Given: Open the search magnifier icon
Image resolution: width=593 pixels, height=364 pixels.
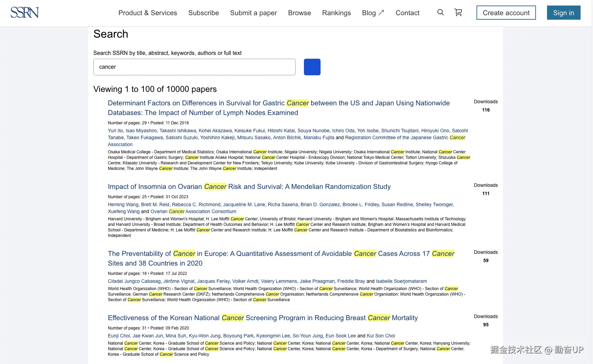Looking at the screenshot, I should pyautogui.click(x=440, y=12).
